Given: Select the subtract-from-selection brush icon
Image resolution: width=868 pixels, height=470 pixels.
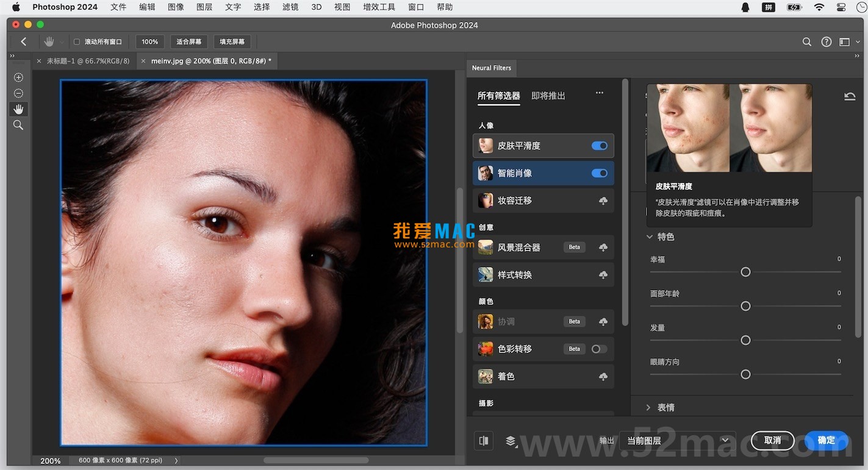Looking at the screenshot, I should click(x=18, y=93).
